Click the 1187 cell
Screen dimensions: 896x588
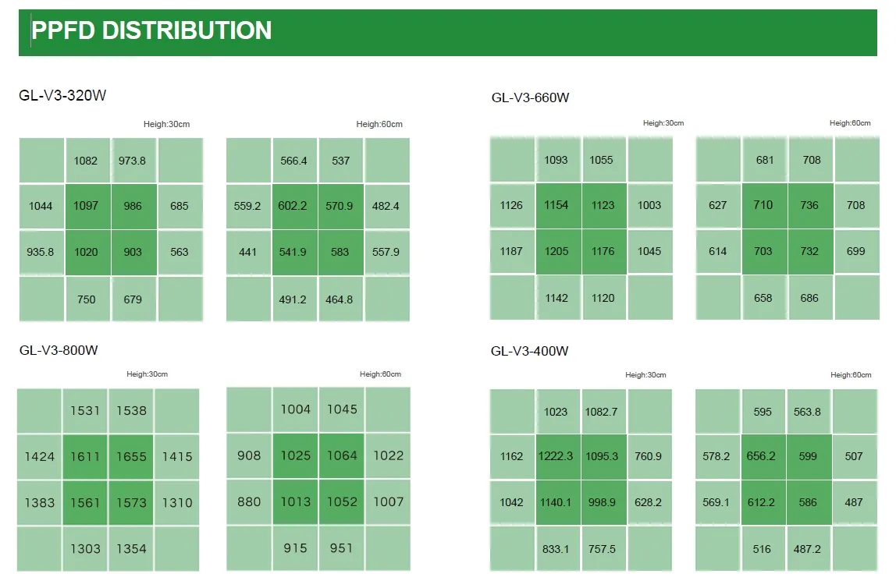click(511, 251)
